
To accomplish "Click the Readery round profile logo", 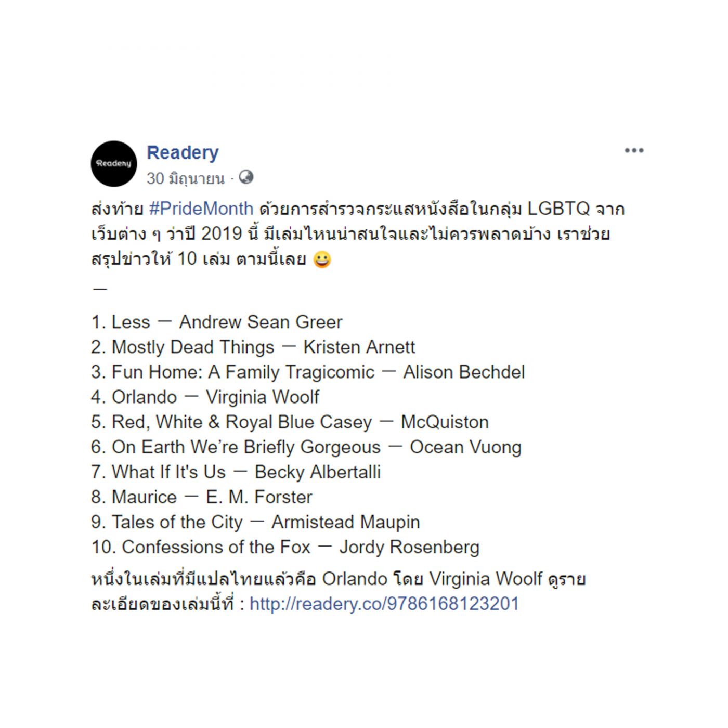I will point(114,163).
